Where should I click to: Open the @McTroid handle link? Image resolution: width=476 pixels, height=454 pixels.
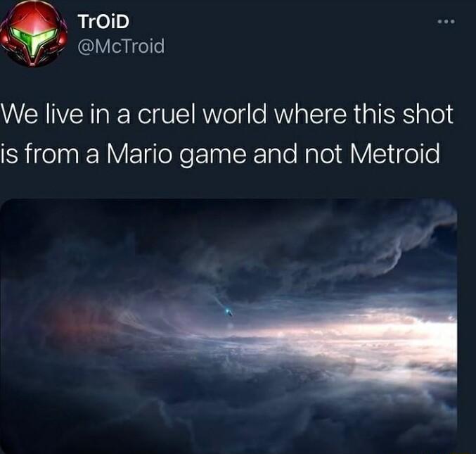click(x=121, y=46)
